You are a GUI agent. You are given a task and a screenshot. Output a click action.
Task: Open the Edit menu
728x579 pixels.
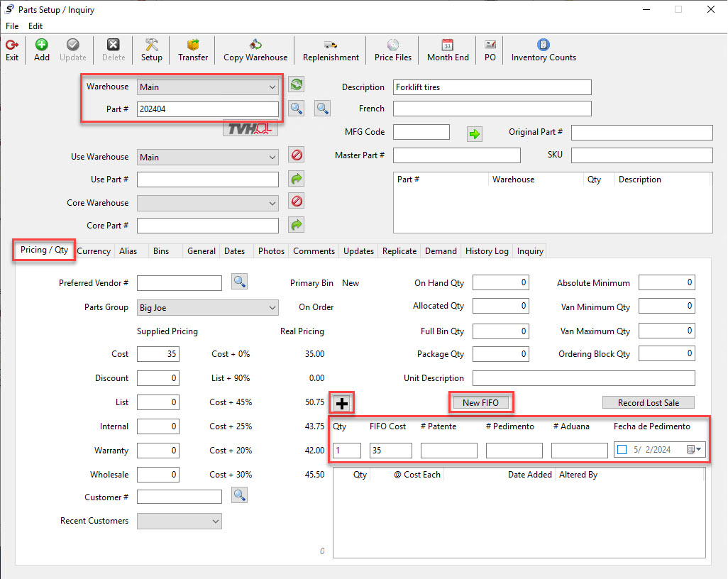tap(35, 26)
